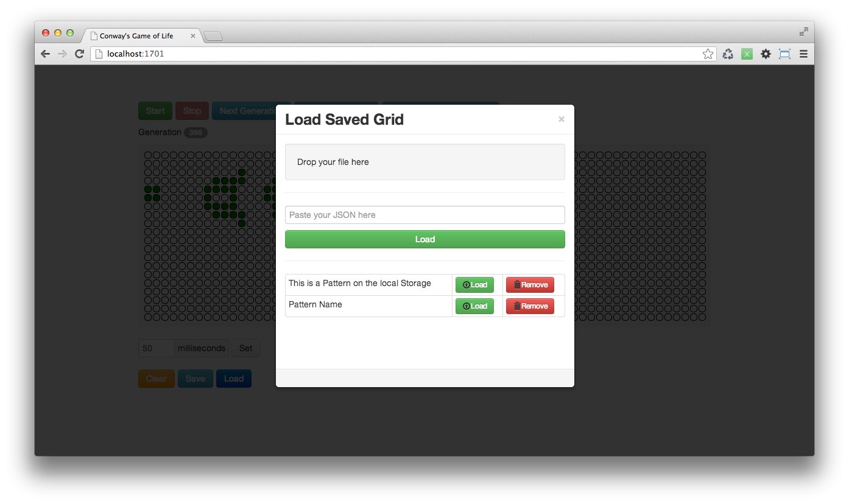Remove the local Storage pattern
The width and height of the screenshot is (849, 504).
click(x=530, y=285)
